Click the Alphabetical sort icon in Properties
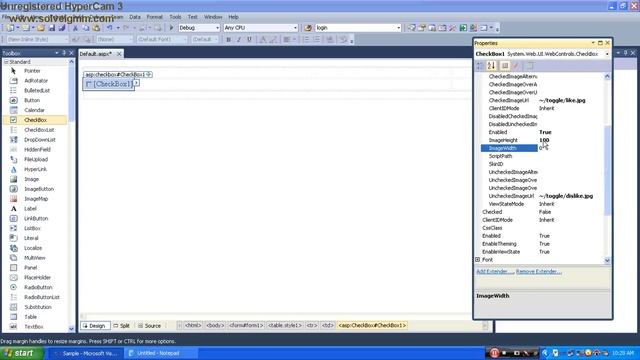 pyautogui.click(x=491, y=66)
